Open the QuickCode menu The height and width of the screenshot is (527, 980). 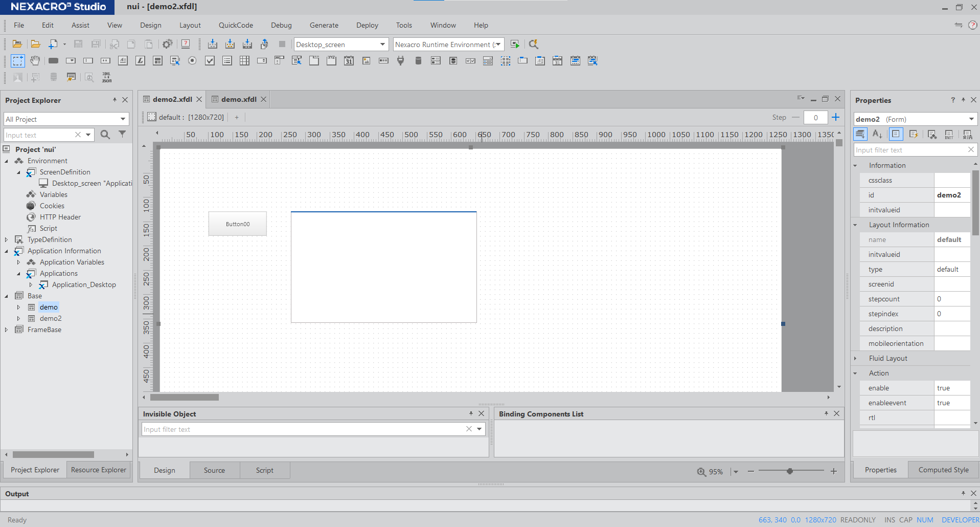coord(236,25)
